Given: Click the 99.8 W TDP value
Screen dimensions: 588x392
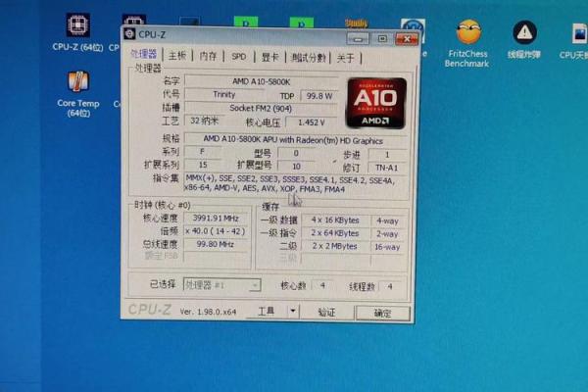Looking at the screenshot, I should (x=319, y=96).
